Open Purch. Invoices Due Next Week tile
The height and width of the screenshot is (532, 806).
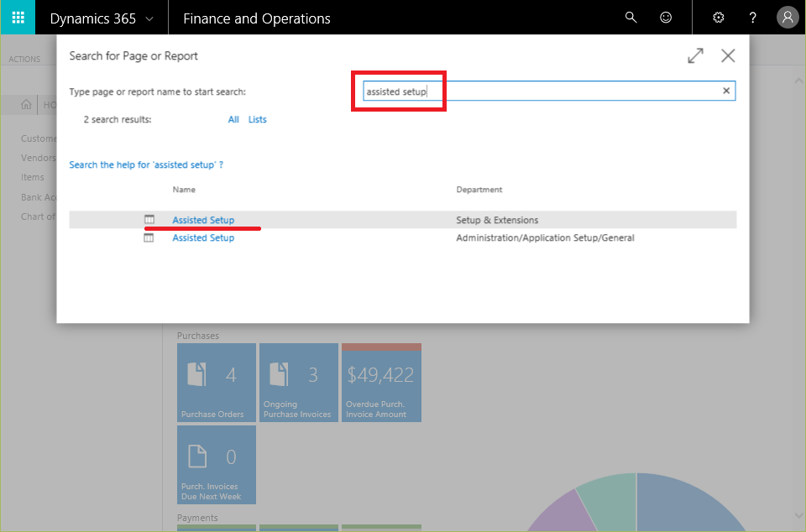217,465
